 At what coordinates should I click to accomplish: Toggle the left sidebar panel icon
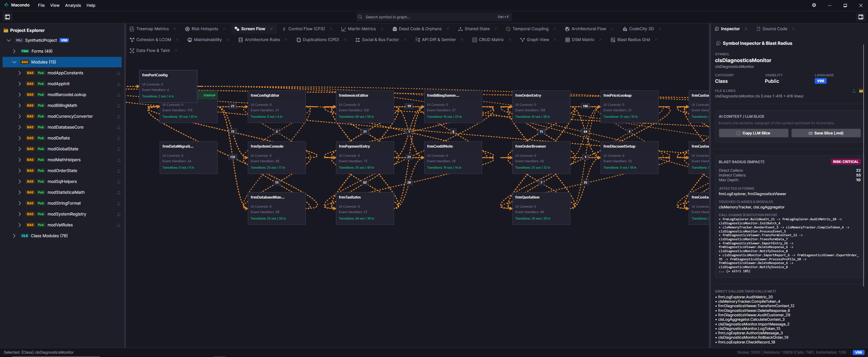[x=7, y=17]
